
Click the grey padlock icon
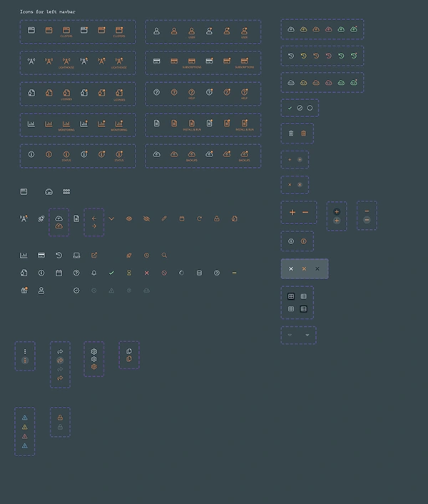pos(60,427)
